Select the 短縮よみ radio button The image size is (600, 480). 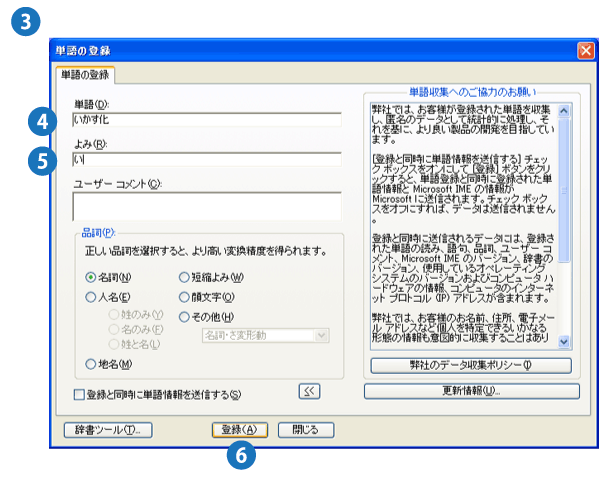click(x=183, y=277)
